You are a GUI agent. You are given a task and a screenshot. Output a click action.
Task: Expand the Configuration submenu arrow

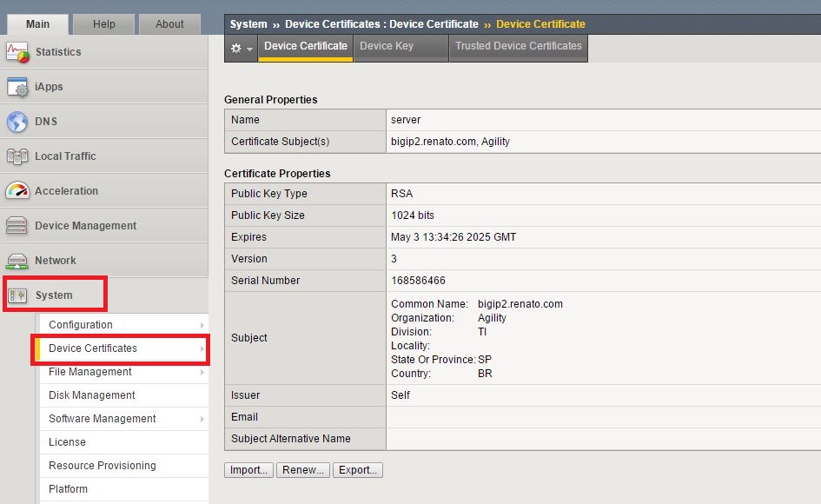coord(202,325)
